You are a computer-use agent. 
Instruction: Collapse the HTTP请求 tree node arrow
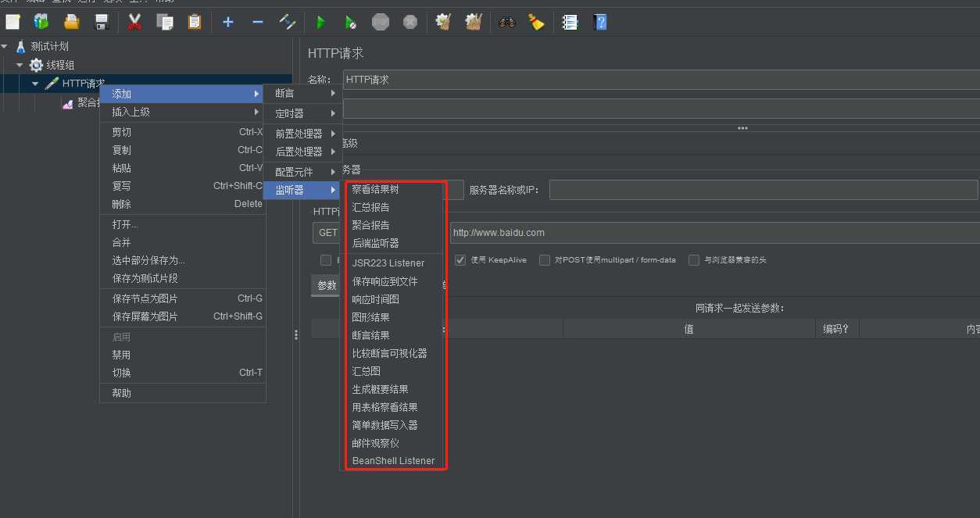pyautogui.click(x=35, y=83)
